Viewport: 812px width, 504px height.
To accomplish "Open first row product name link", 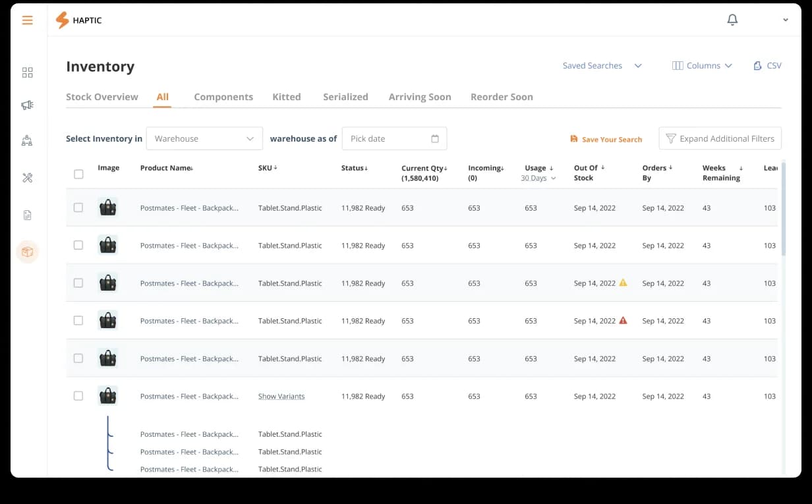I will [x=189, y=208].
